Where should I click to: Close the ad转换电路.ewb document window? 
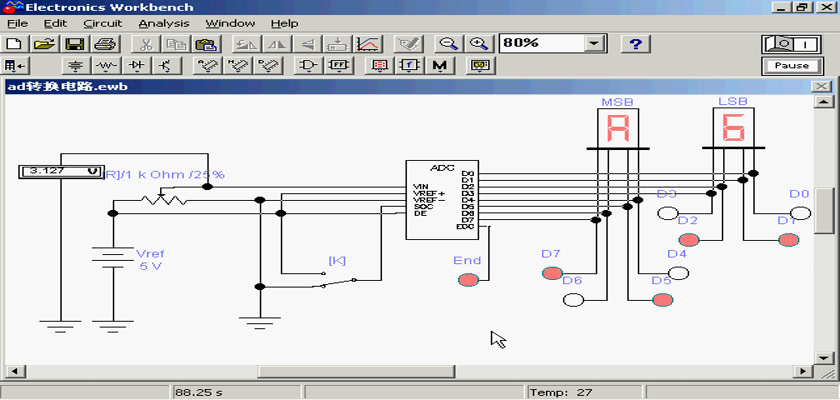tap(820, 86)
